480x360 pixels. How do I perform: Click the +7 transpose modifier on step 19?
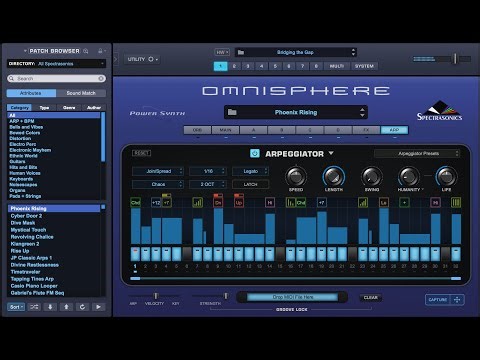point(321,202)
